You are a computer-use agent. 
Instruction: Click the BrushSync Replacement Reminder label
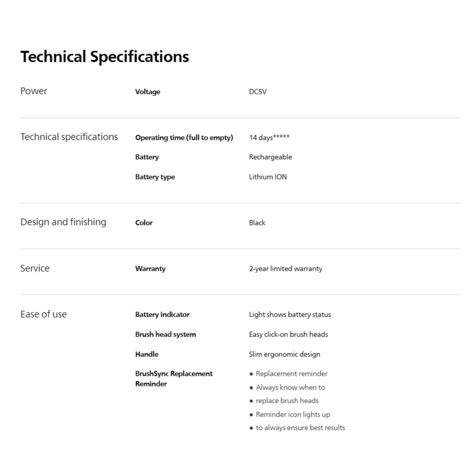(173, 379)
